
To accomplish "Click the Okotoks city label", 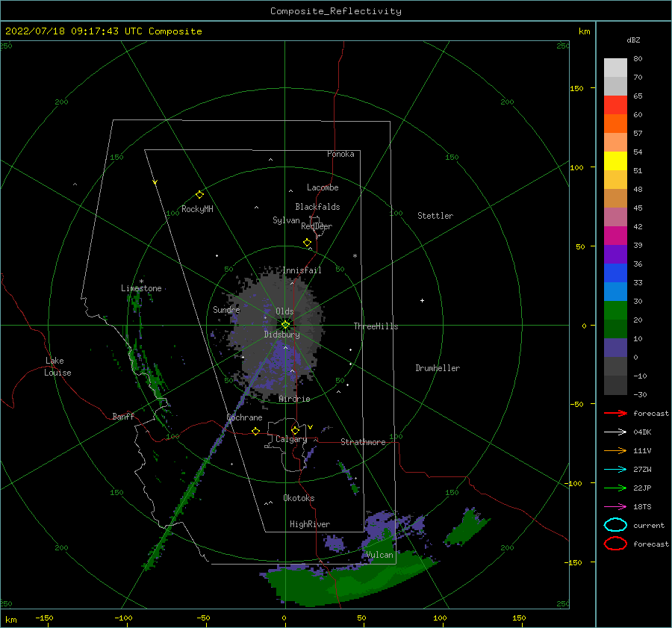I will pos(299,498).
